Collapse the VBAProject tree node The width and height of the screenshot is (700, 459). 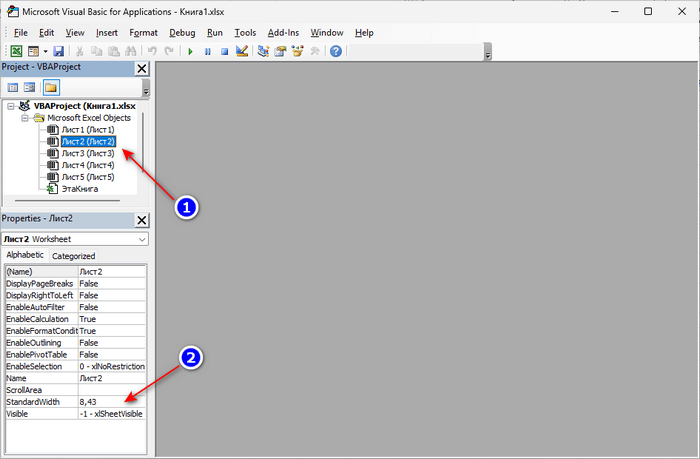(10, 106)
